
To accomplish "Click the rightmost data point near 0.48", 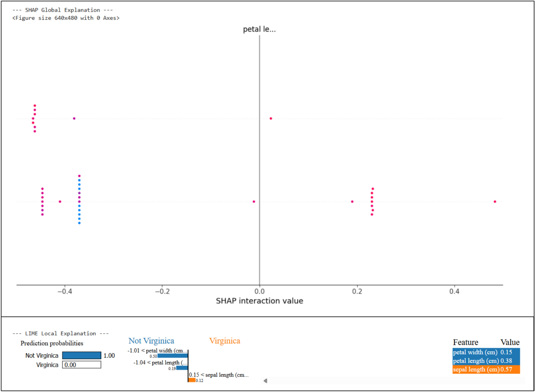I will coord(495,202).
